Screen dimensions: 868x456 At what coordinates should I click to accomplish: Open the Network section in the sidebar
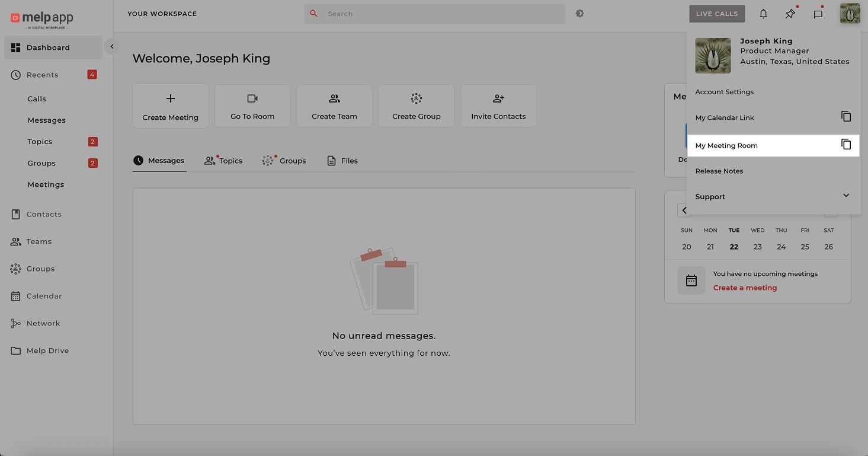point(43,323)
